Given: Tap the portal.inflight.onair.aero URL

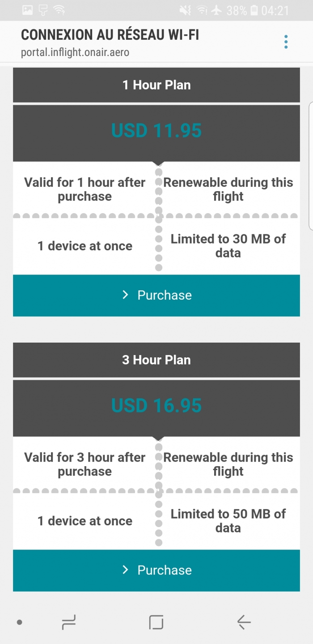Looking at the screenshot, I should click(x=75, y=52).
